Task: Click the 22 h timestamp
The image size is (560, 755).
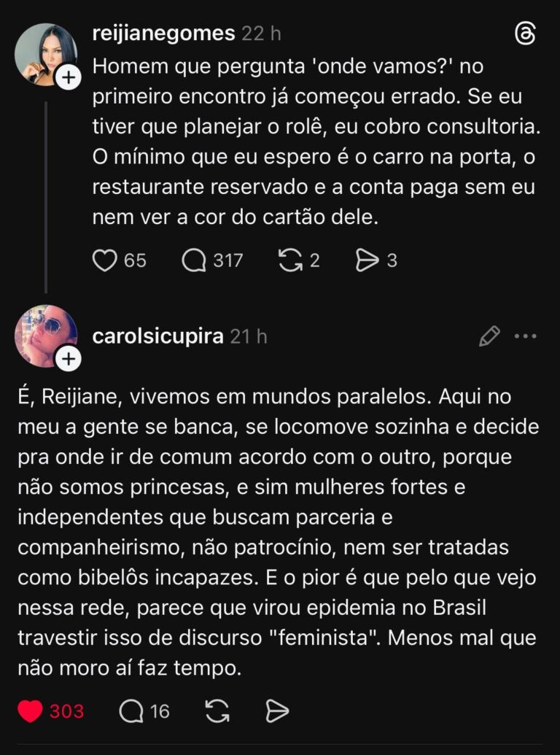Action: pos(262,33)
